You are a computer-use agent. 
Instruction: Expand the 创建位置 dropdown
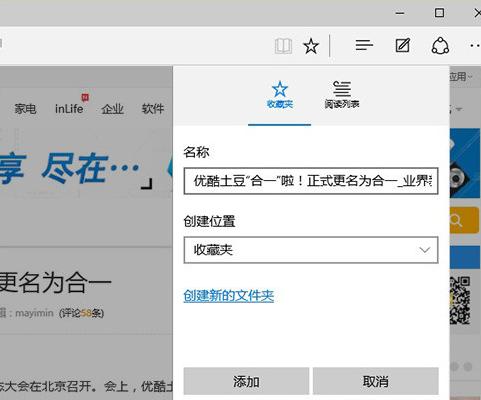(x=311, y=250)
